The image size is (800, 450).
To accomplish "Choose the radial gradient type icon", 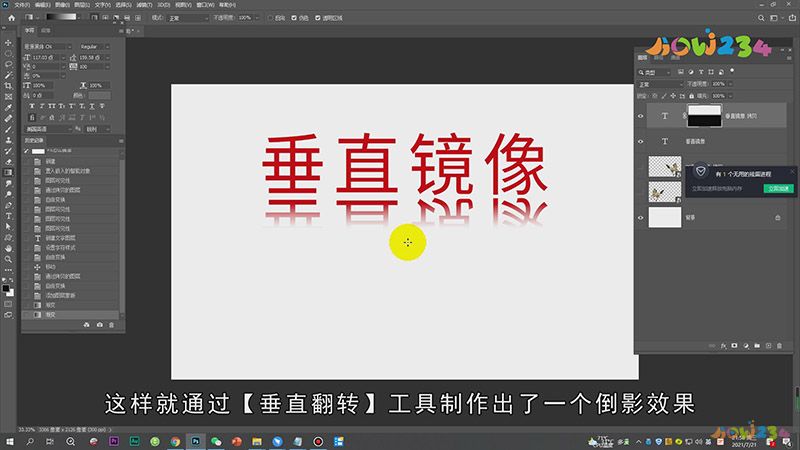I will (105, 17).
